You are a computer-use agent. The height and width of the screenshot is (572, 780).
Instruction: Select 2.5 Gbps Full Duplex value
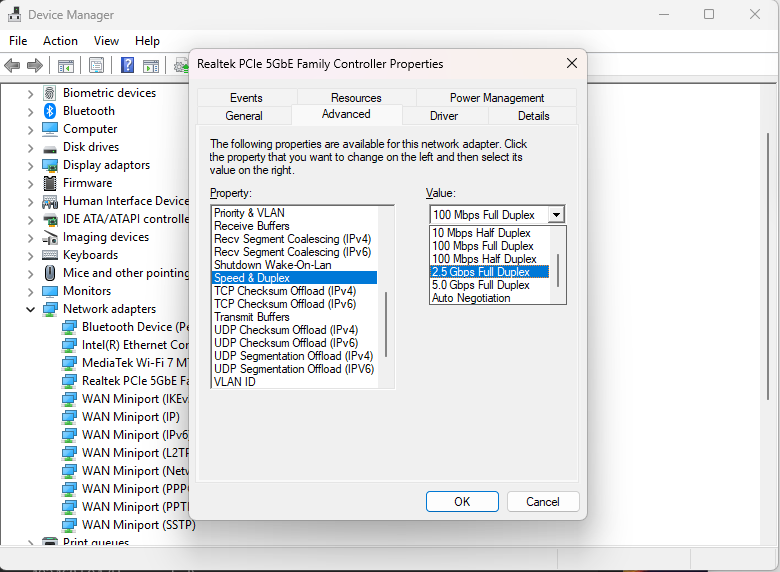pyautogui.click(x=489, y=272)
